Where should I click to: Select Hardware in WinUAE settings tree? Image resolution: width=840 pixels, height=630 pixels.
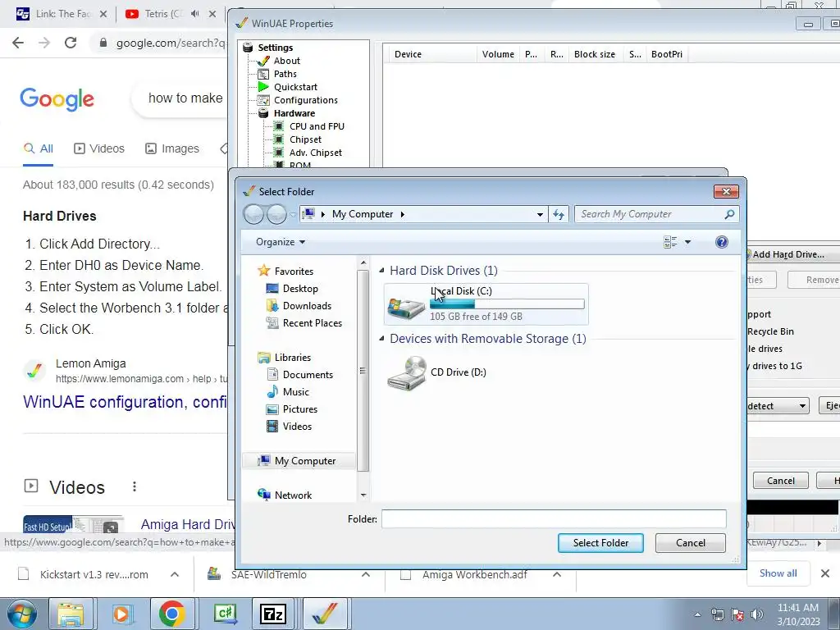pos(294,113)
